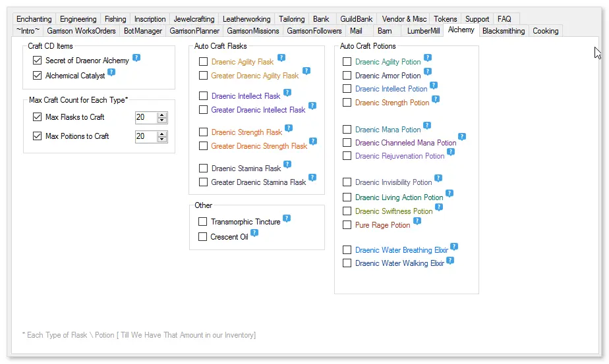Switch to the Blacksmithing tab

(x=504, y=31)
